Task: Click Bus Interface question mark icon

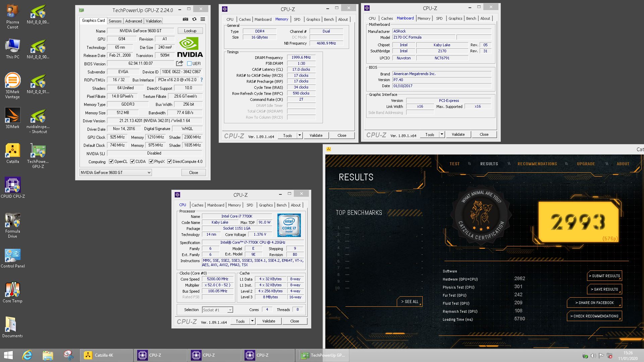Action: (202, 80)
